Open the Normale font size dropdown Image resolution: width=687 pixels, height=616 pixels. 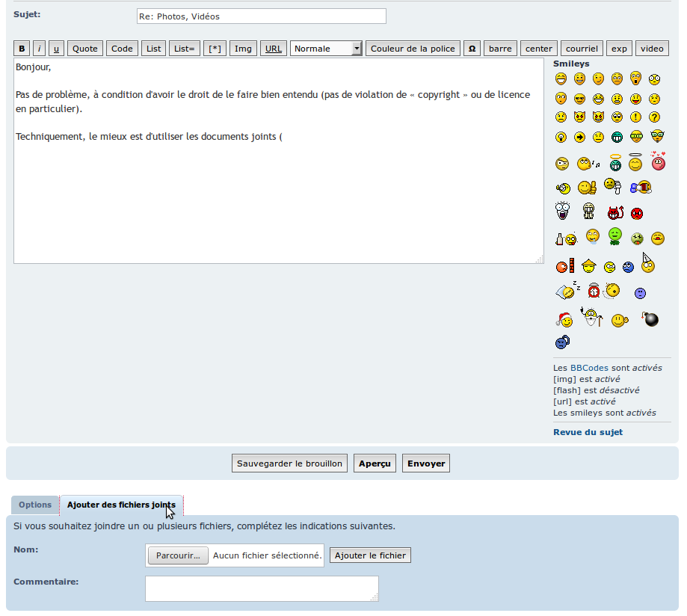[326, 49]
